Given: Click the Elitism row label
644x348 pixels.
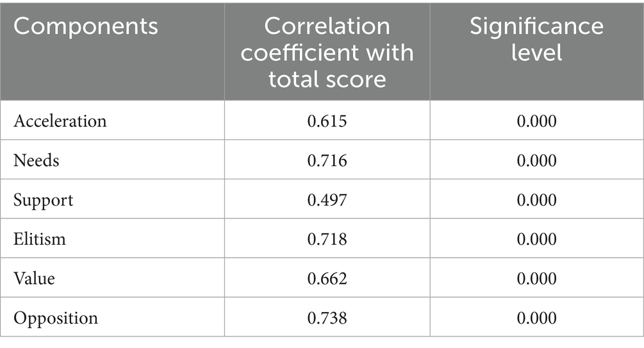Looking at the screenshot, I should (40, 239).
